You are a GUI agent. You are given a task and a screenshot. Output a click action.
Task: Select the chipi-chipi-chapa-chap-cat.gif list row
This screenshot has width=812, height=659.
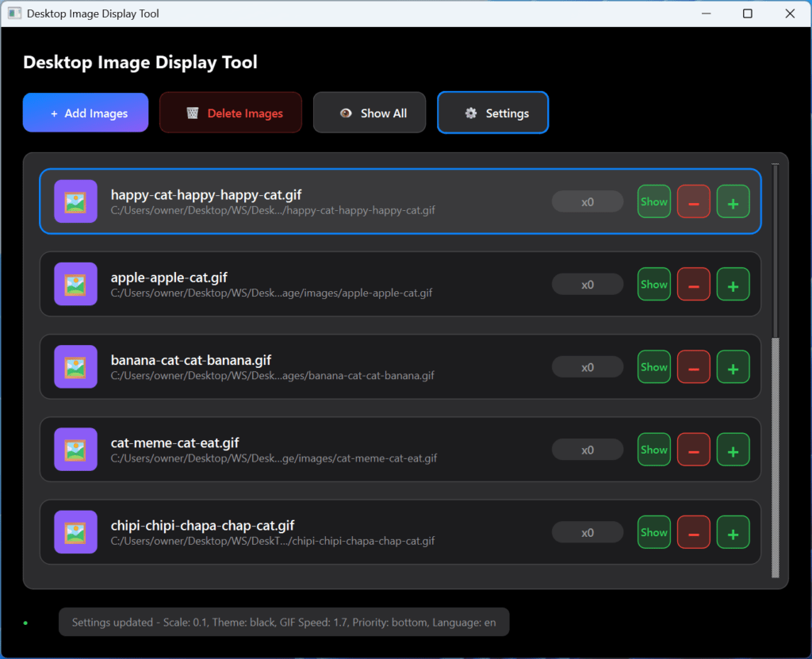point(317,532)
